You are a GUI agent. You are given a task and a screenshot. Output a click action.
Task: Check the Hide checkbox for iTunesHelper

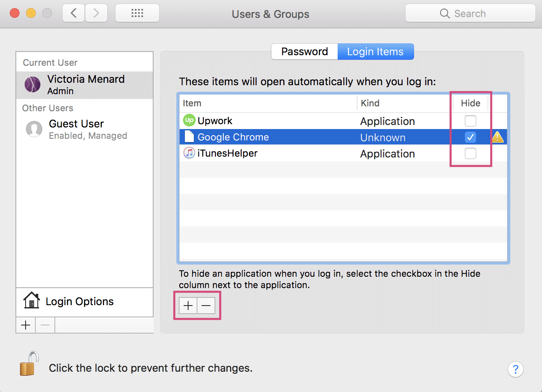[470, 153]
